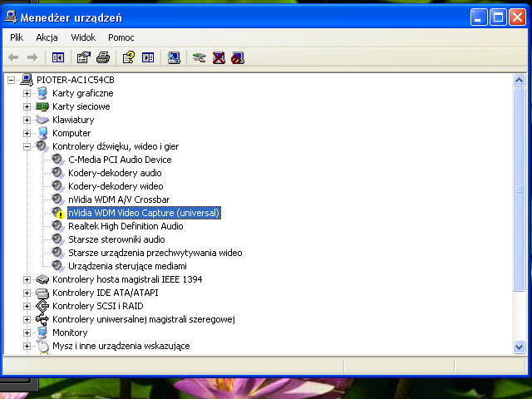Toggle the console tree pane icon
Image resolution: width=532 pixels, height=399 pixels.
[x=58, y=57]
